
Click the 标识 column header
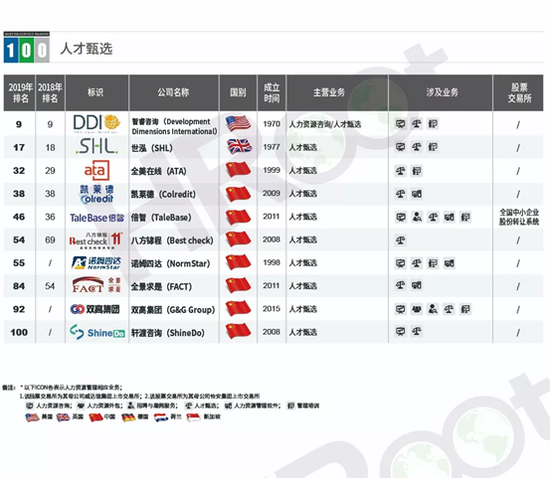click(x=97, y=93)
